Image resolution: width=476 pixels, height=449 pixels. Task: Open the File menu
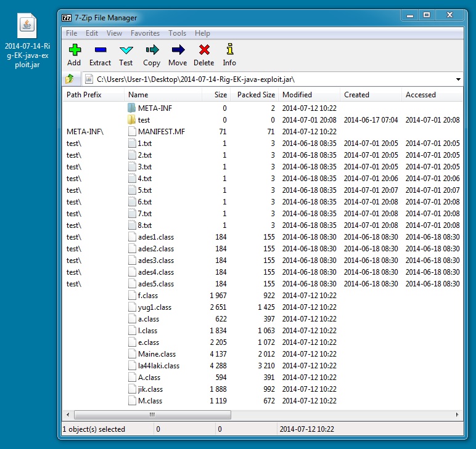coord(72,33)
